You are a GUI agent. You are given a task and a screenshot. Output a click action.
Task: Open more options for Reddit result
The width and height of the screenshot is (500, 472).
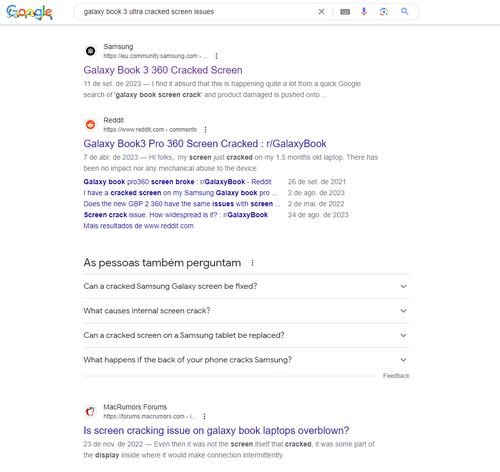205,130
